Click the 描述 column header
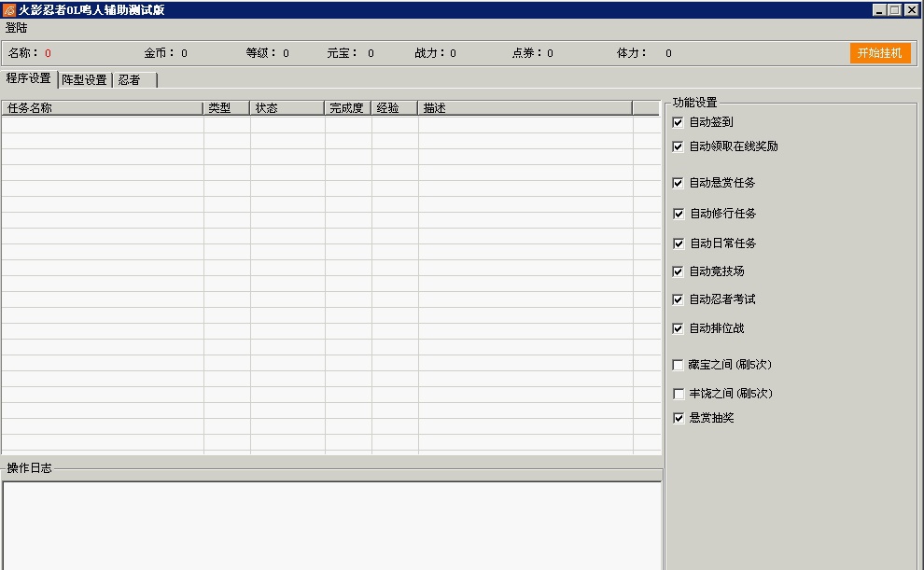 coord(525,108)
